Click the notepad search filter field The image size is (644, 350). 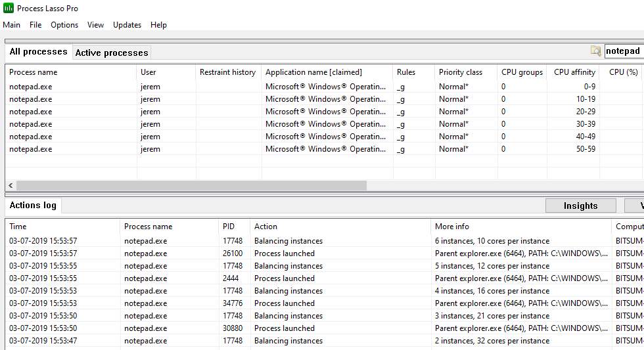pos(624,51)
